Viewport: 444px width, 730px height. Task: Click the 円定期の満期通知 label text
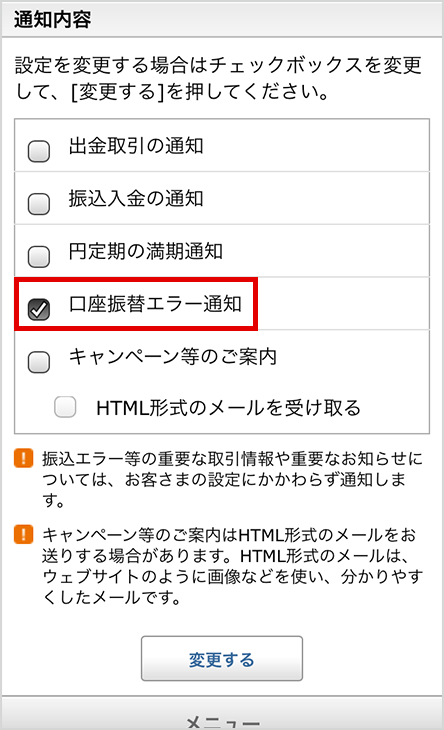pos(146,251)
